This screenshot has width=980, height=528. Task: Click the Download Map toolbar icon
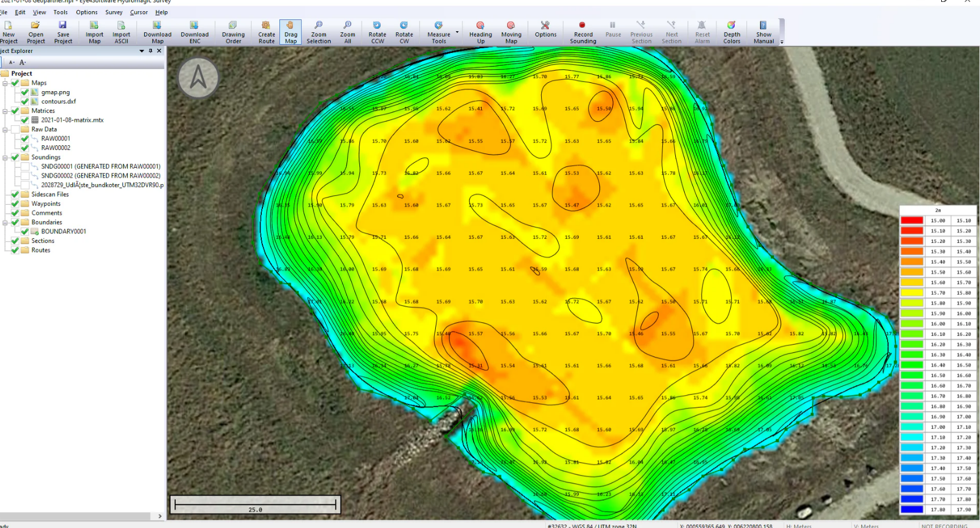[x=157, y=32]
